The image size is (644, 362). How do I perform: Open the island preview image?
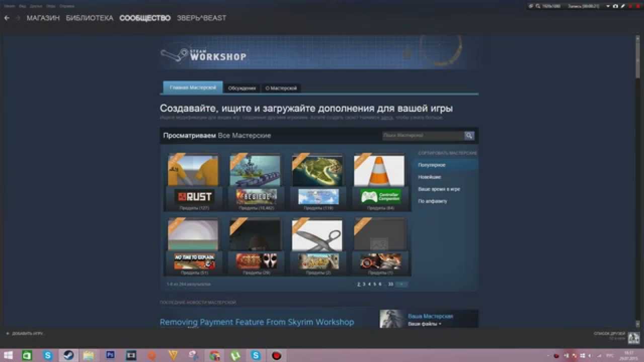click(317, 171)
